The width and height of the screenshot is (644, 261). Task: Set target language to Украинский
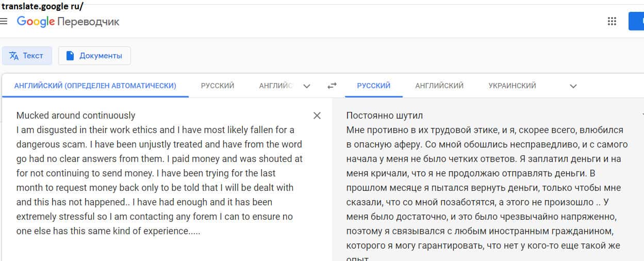coord(512,86)
